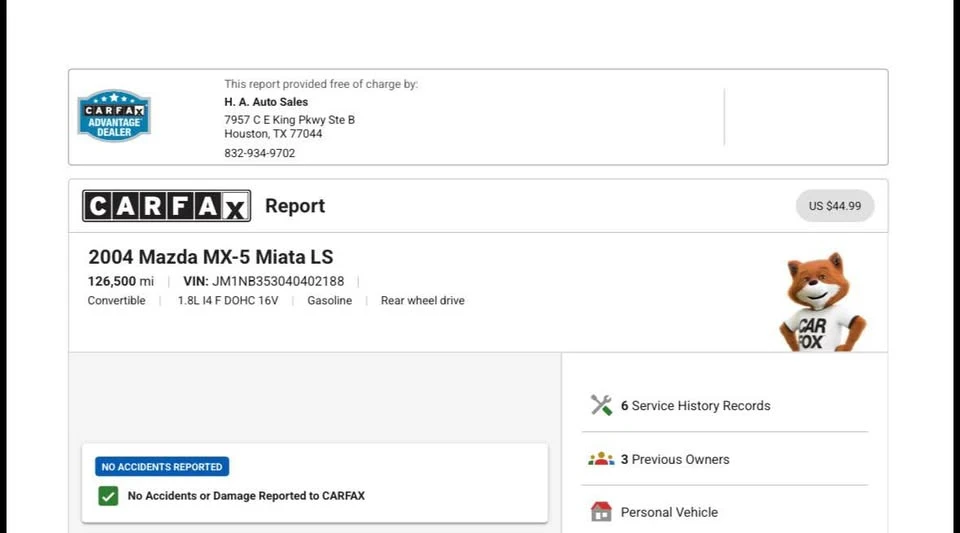
Task: Click 'This report provided free of charge by' text
Action: coord(321,84)
